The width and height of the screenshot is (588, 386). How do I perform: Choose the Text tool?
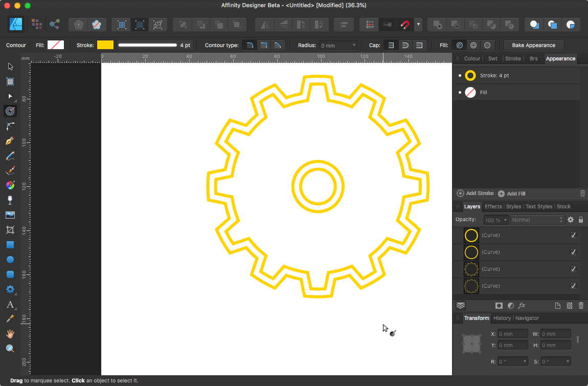10,305
